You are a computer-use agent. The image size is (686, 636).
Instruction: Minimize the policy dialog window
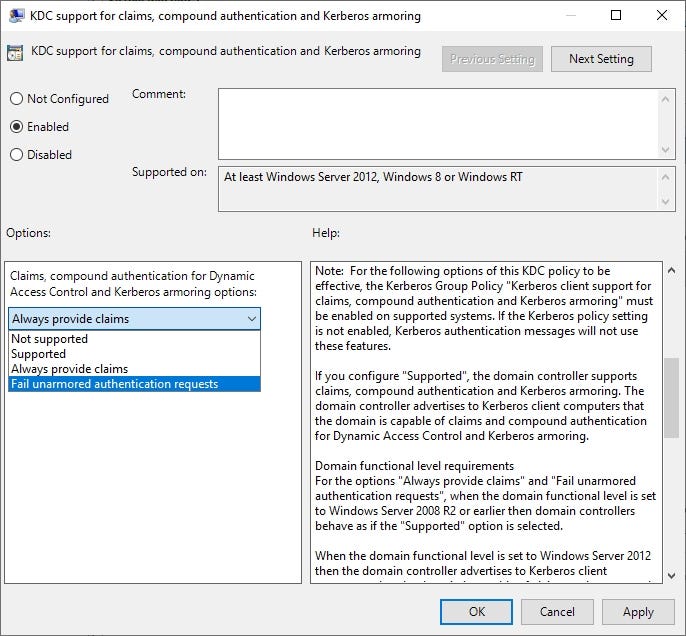(x=570, y=16)
